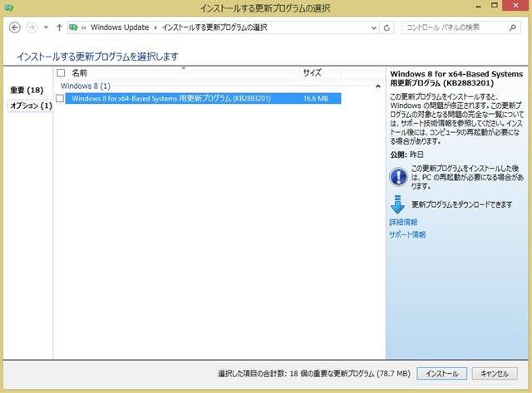Sort by the 名前 column header
The image size is (532, 393).
(x=80, y=73)
